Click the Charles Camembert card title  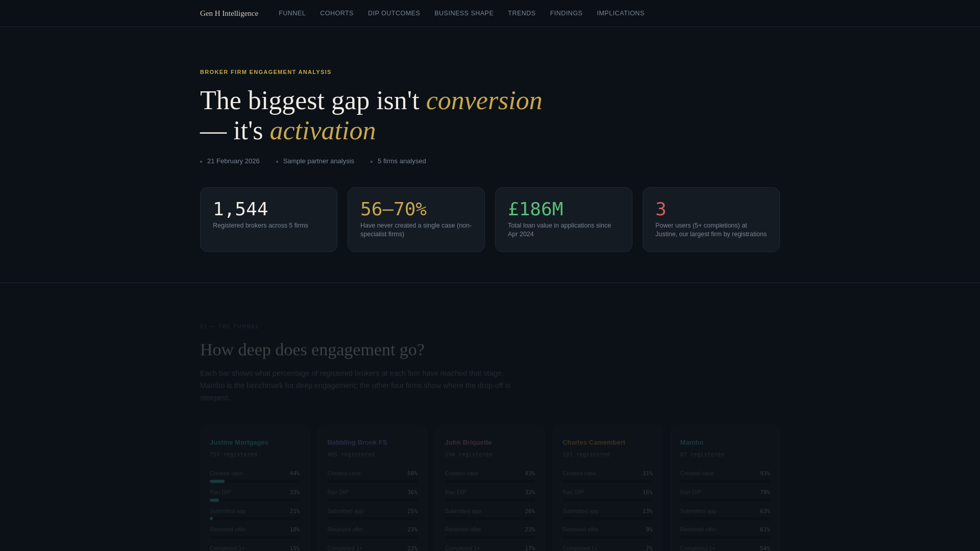[594, 442]
